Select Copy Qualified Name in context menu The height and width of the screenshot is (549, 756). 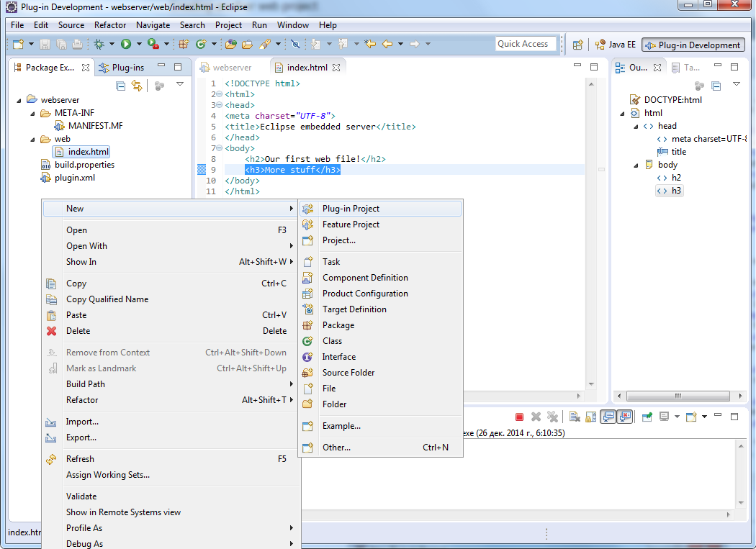tap(171, 299)
